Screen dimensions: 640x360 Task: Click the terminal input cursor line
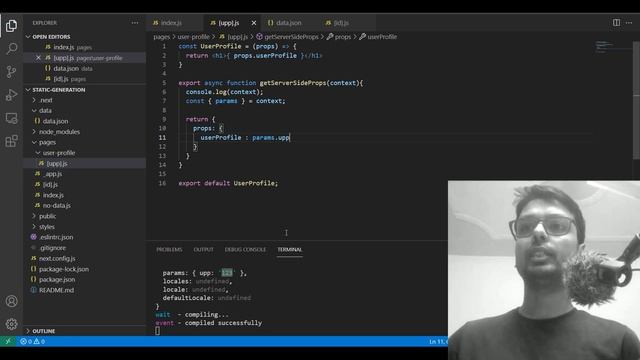pyautogui.click(x=158, y=331)
